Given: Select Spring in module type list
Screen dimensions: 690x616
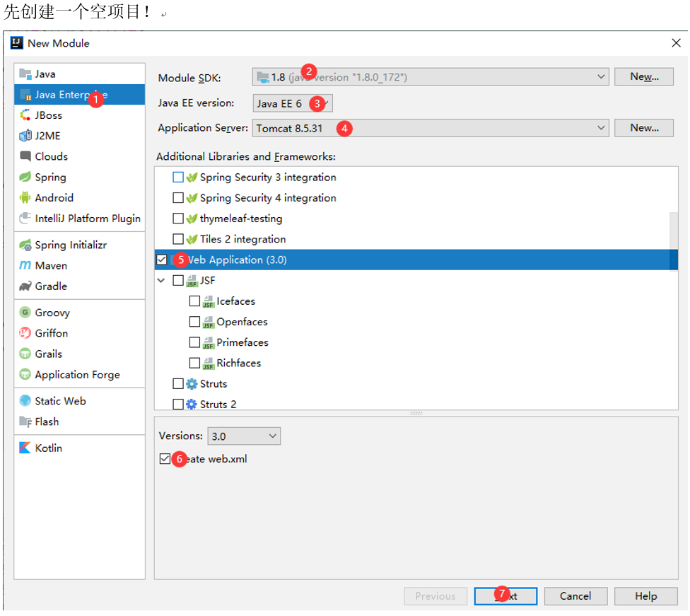Looking at the screenshot, I should pyautogui.click(x=79, y=177).
